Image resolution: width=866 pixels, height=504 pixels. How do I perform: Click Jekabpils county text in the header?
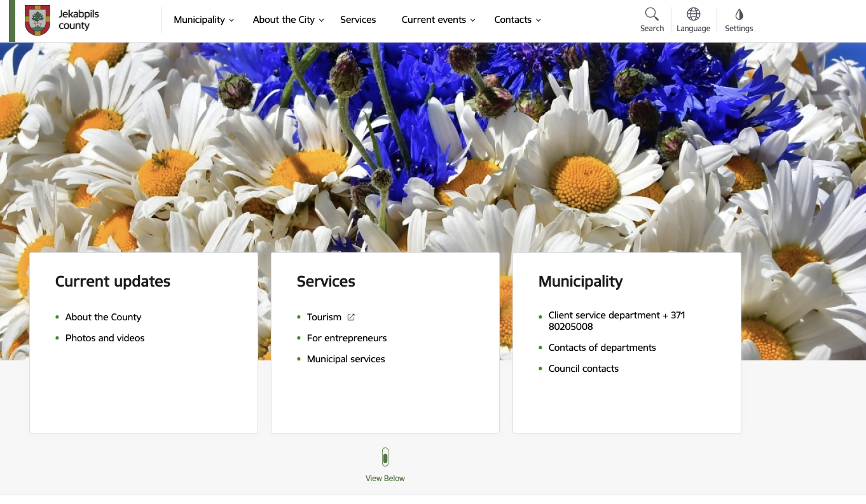[x=79, y=20]
